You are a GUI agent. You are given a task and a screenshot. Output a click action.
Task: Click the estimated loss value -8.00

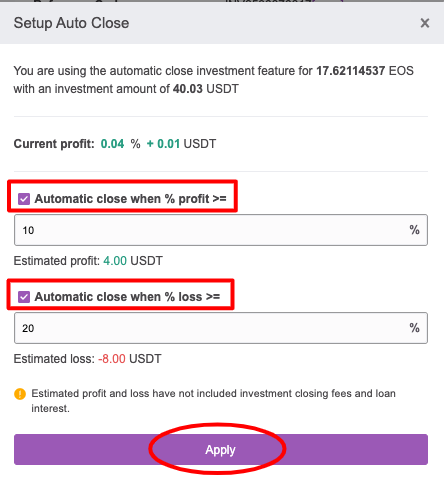(112, 359)
